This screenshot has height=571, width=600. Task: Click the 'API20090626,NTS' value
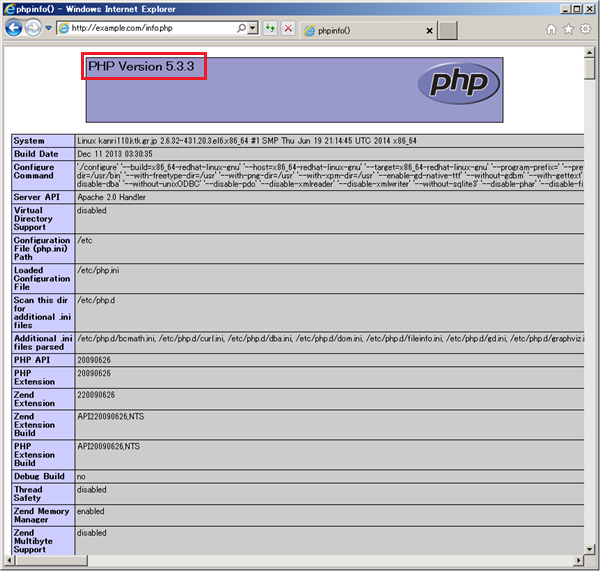(x=109, y=446)
